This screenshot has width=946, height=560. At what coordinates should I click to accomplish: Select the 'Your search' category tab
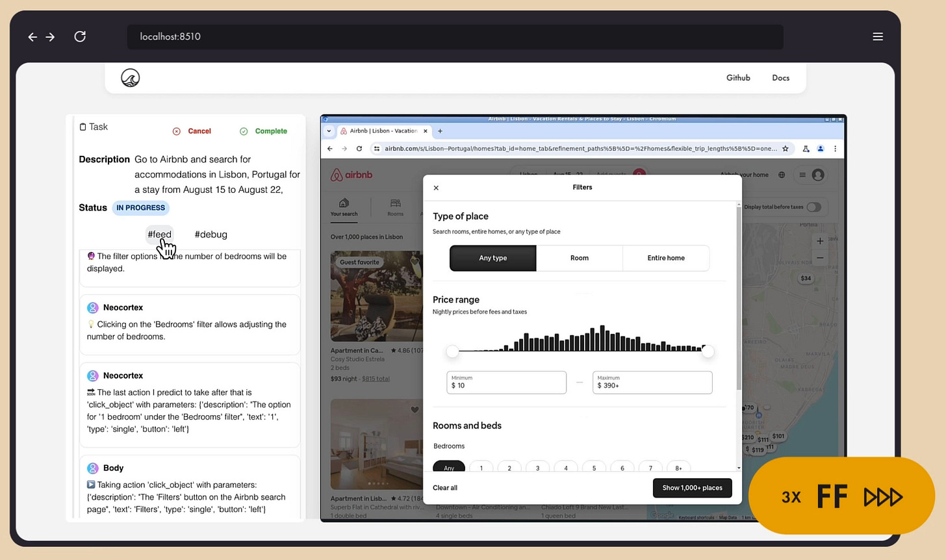coord(344,208)
